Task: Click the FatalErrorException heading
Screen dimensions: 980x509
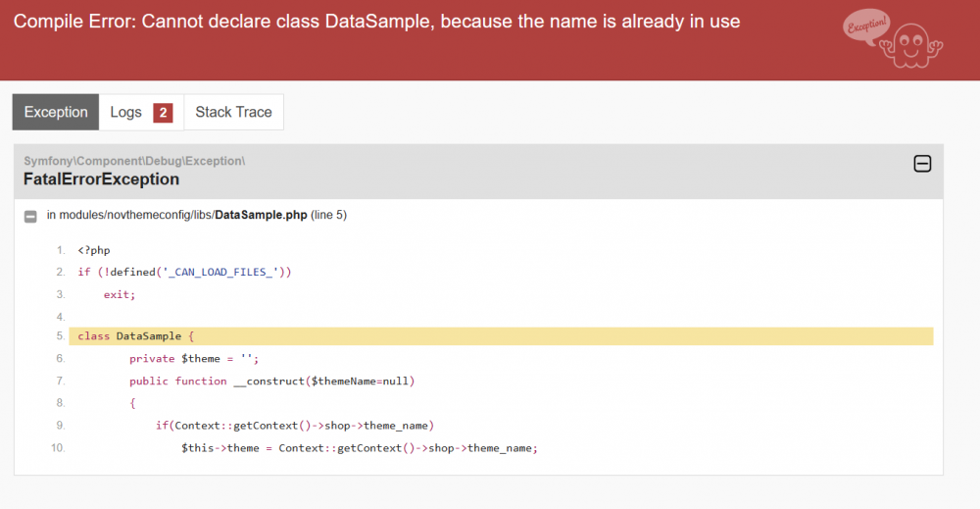Action: click(x=102, y=179)
